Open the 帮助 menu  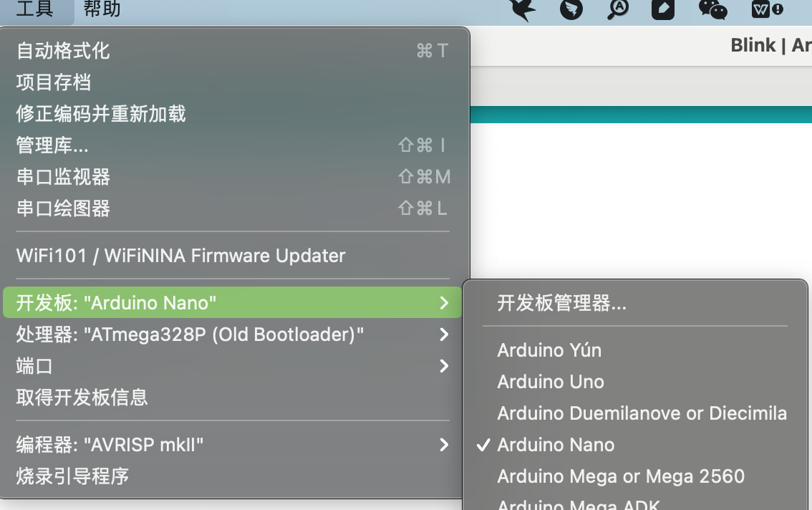102,10
